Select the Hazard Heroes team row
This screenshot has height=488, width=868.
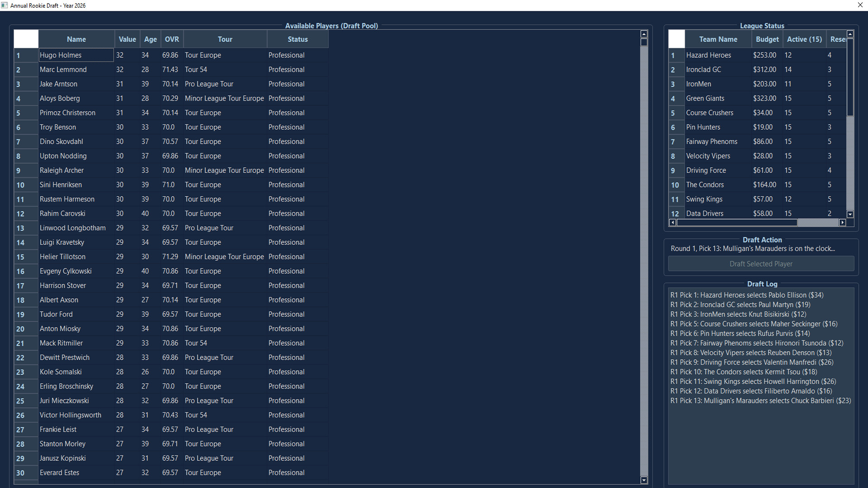[719, 55]
